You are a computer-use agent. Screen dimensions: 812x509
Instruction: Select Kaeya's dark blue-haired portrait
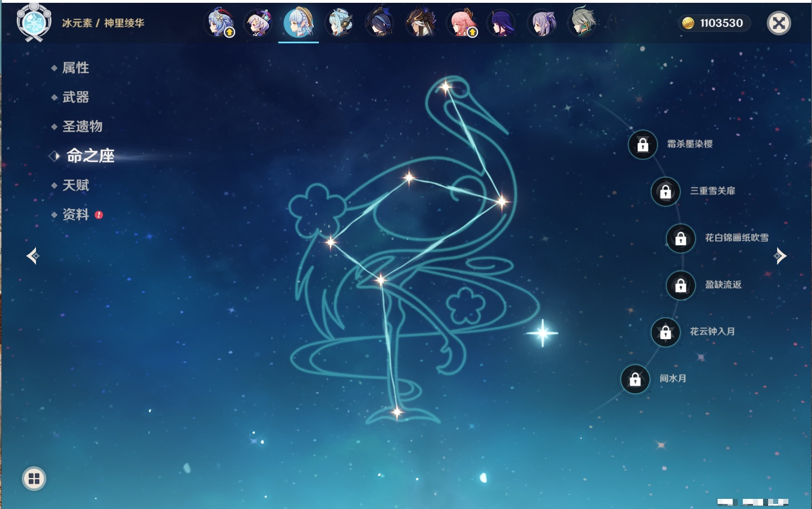(x=380, y=23)
